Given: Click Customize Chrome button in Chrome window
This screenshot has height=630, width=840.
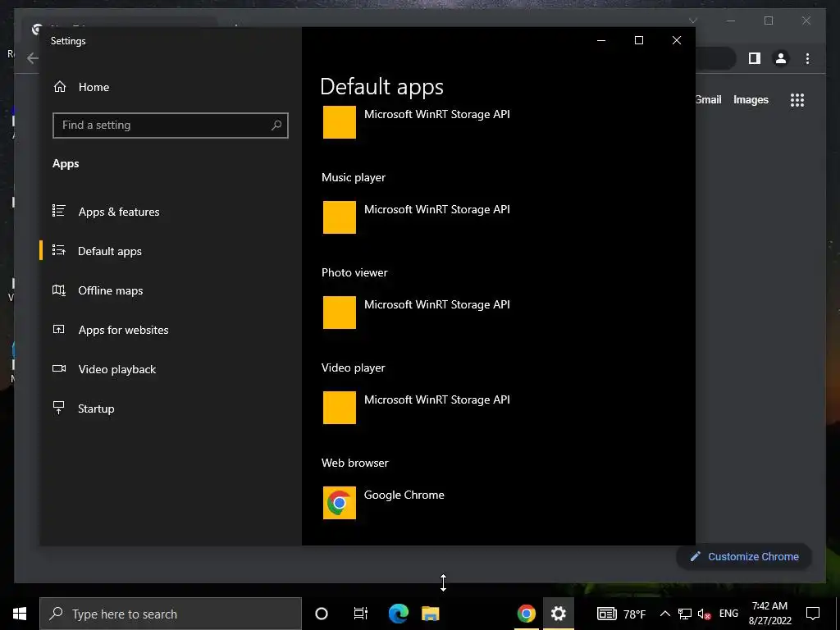Looking at the screenshot, I should pos(744,557).
